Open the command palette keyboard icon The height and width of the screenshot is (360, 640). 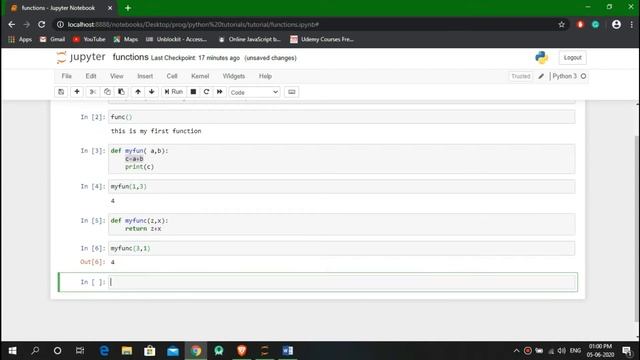pyautogui.click(x=291, y=92)
